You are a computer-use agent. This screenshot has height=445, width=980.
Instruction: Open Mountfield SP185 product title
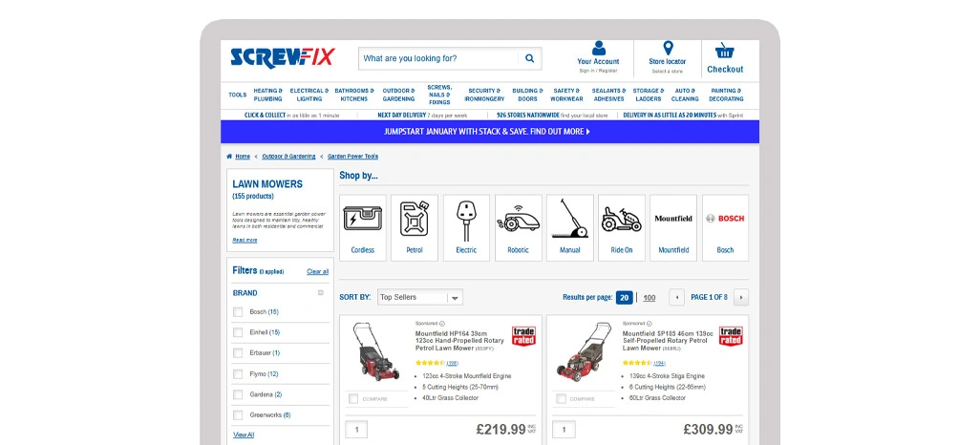point(666,342)
